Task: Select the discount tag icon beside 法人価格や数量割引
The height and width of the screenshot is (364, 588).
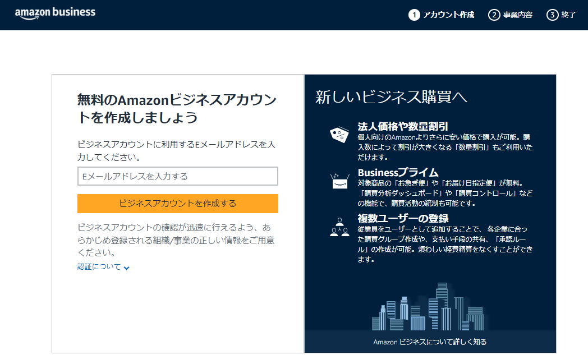Action: coord(339,133)
